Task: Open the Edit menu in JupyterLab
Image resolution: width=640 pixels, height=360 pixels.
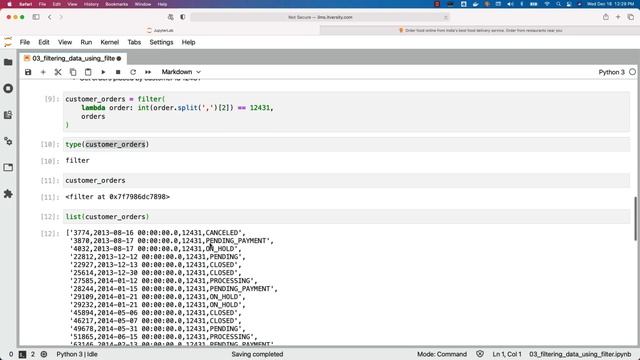Action: tap(44, 42)
